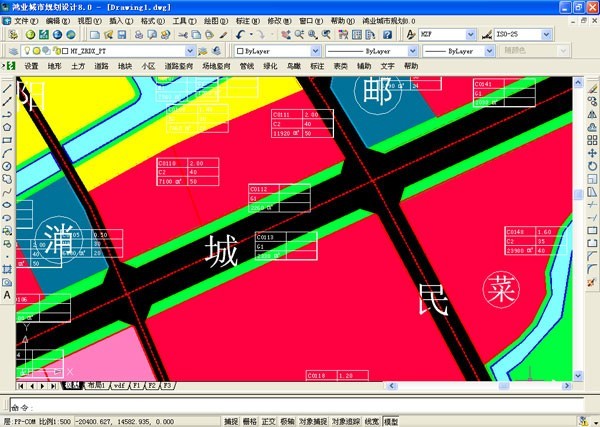Expand the ByLayer color dropdown
The height and width of the screenshot is (427, 600).
pos(315,51)
